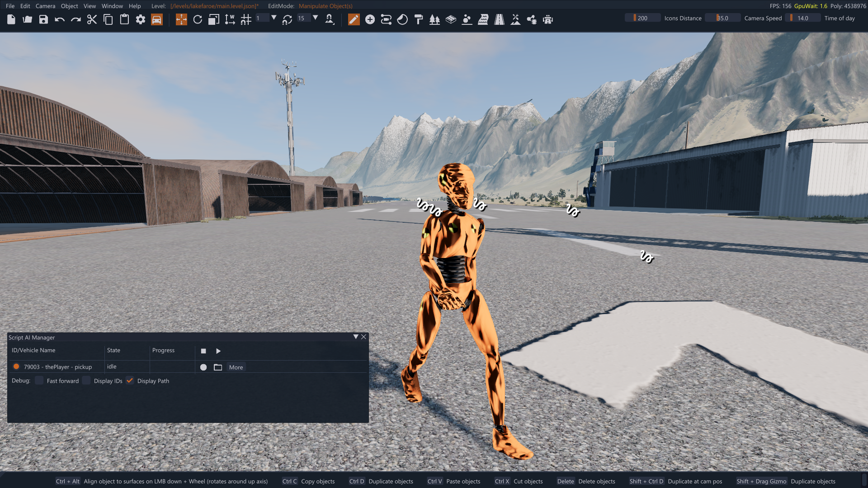Copy selection with the copy icon
This screenshot has width=868, height=488.
click(108, 19)
